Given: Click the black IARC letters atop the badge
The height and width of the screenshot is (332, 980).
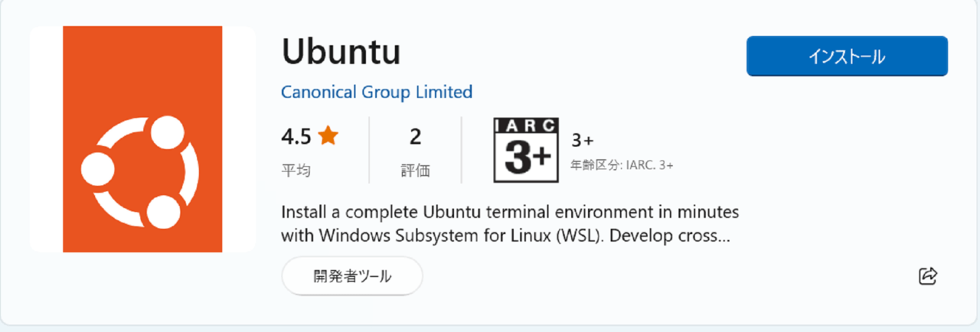Looking at the screenshot, I should (x=527, y=126).
